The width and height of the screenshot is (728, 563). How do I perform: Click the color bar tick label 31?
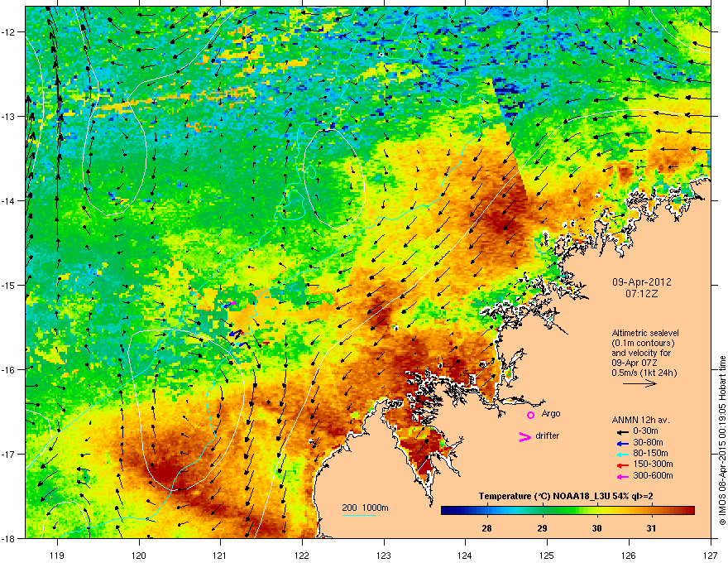point(651,528)
